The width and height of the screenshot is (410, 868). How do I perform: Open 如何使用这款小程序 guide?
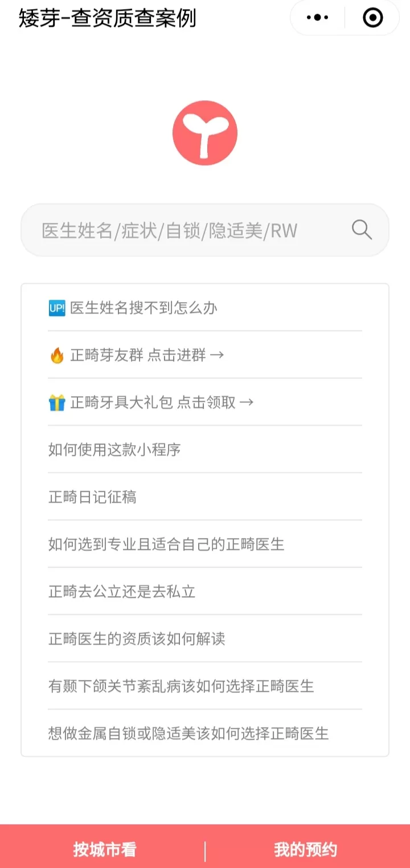click(x=114, y=450)
